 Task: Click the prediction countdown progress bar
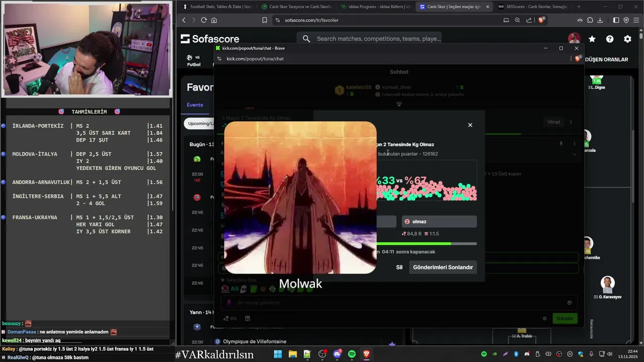point(426,243)
